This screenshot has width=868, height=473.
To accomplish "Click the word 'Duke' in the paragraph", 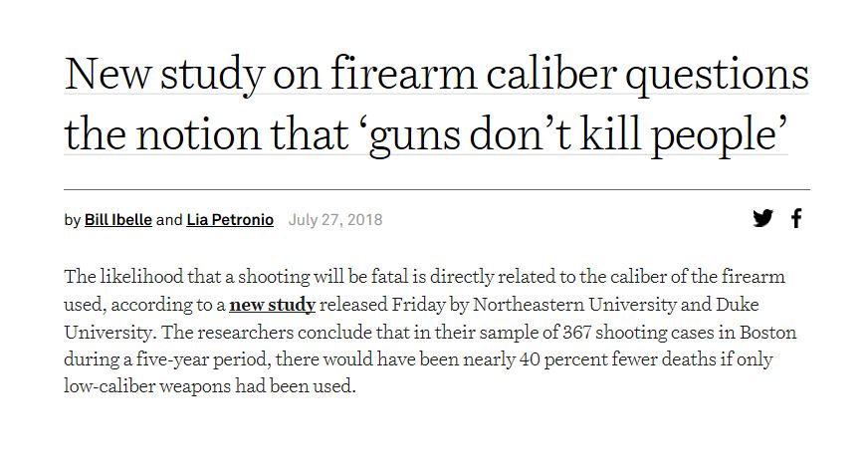I will (x=737, y=304).
